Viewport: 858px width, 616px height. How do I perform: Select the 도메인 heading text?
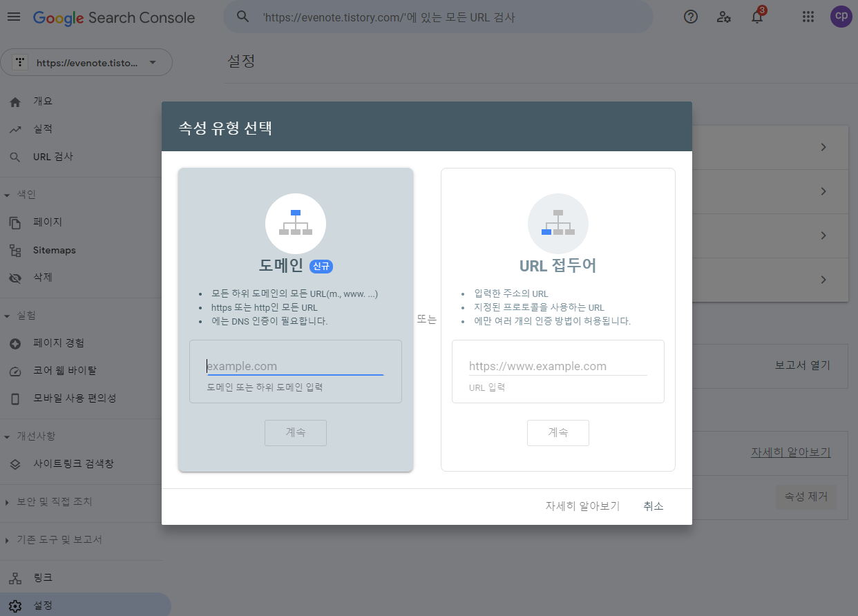click(x=281, y=266)
